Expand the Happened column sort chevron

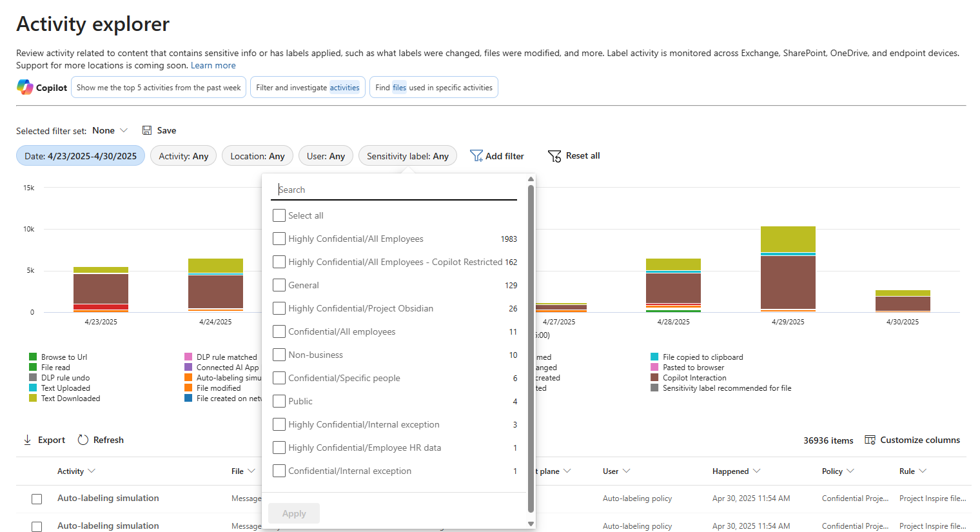(757, 471)
